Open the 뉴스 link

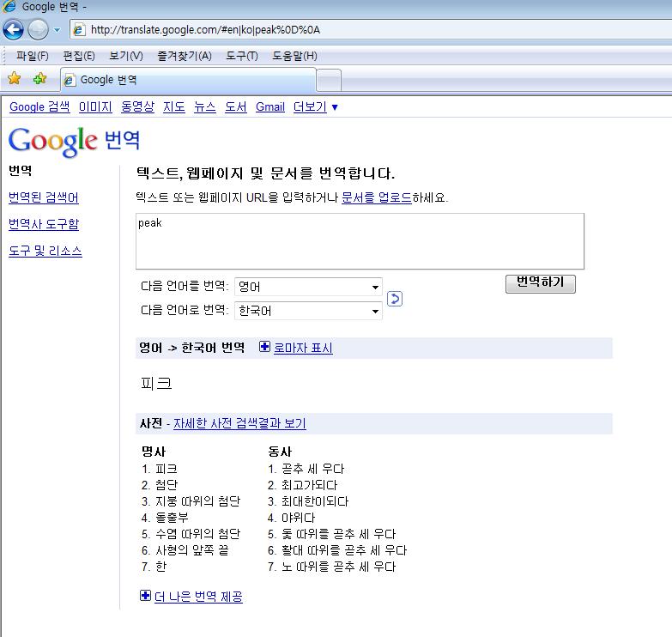coord(205,106)
